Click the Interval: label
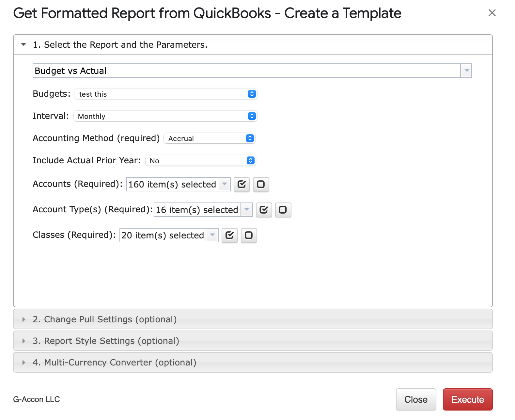This screenshot has width=515, height=420. tap(51, 116)
